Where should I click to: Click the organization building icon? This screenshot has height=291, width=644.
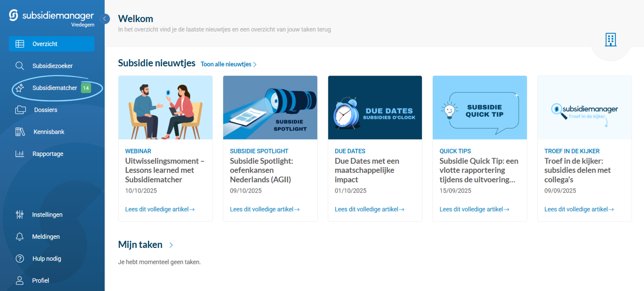pyautogui.click(x=610, y=40)
